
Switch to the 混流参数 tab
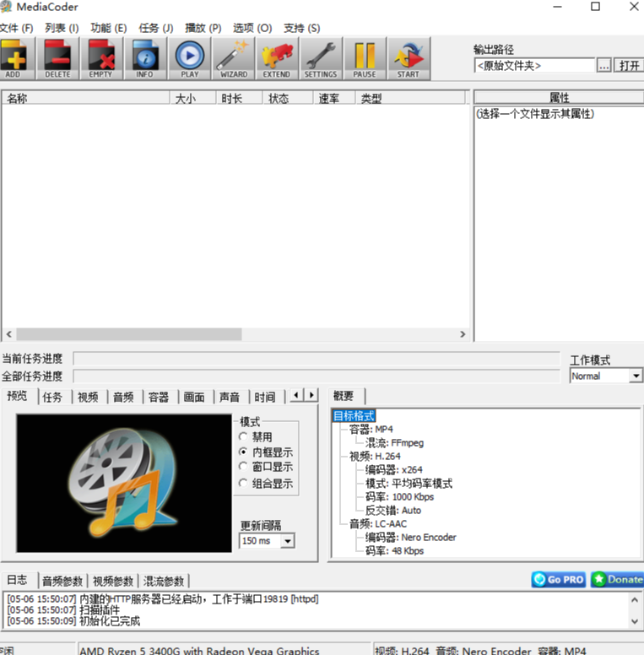pos(164,581)
